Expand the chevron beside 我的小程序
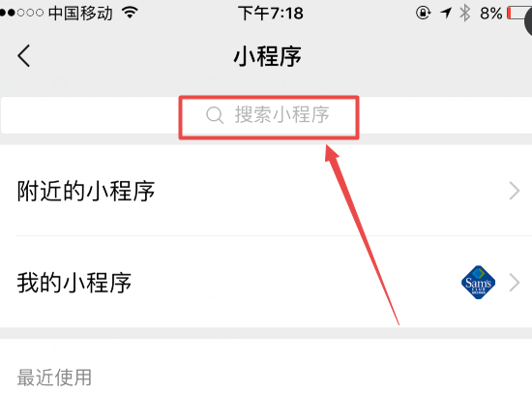Image resolution: width=532 pixels, height=393 pixels. tap(515, 283)
